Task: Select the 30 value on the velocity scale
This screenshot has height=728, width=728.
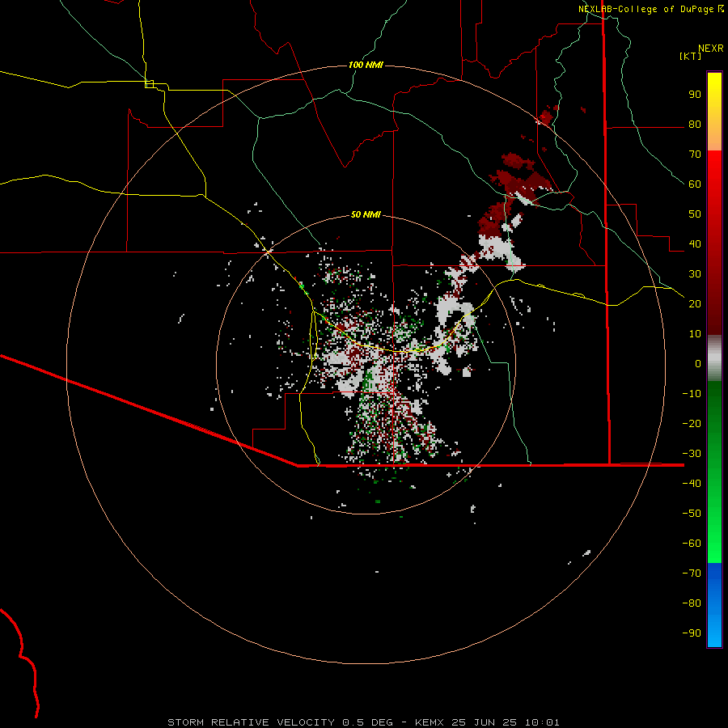Action: pos(695,274)
